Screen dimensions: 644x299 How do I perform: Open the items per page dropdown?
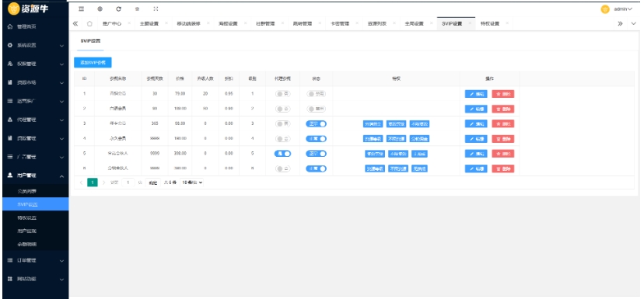192,183
